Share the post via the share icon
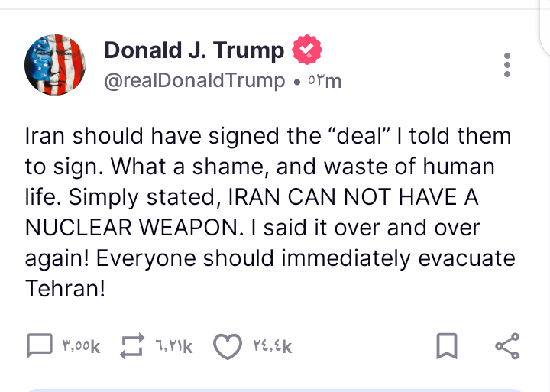The width and height of the screenshot is (550, 392). click(507, 346)
